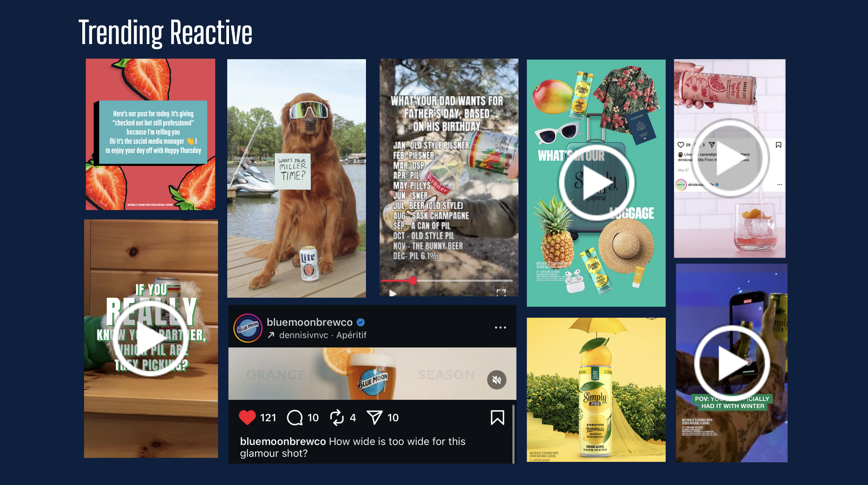Play the winter POV phone video
The height and width of the screenshot is (485, 868).
click(732, 363)
